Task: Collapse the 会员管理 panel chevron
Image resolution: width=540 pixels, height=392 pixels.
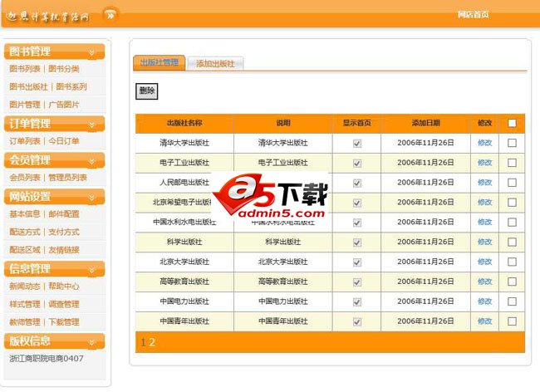Action: (91, 160)
